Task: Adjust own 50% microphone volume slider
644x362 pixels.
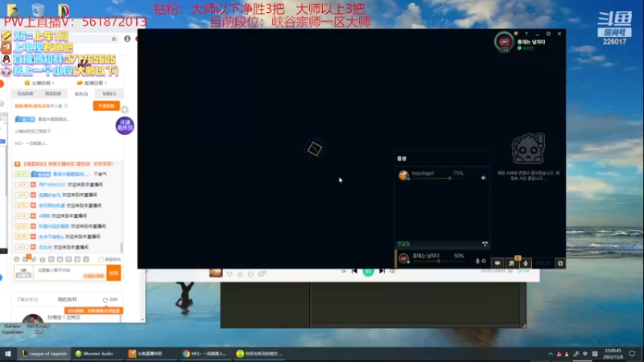Action: click(438, 261)
